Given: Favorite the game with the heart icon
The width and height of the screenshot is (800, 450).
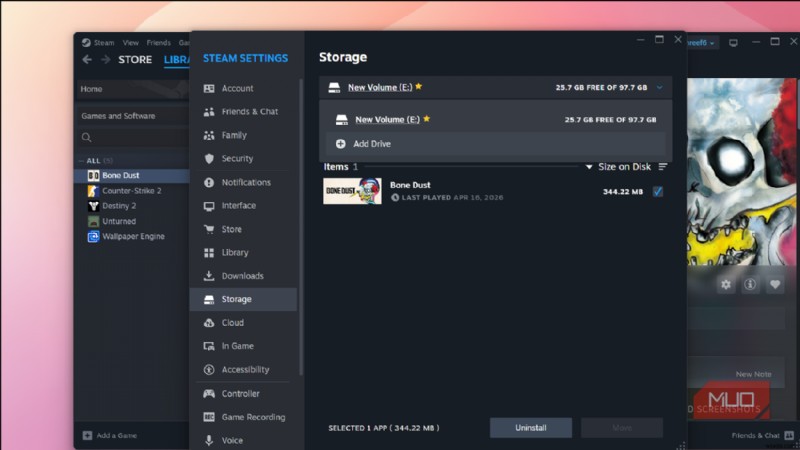Looking at the screenshot, I should click(x=774, y=285).
